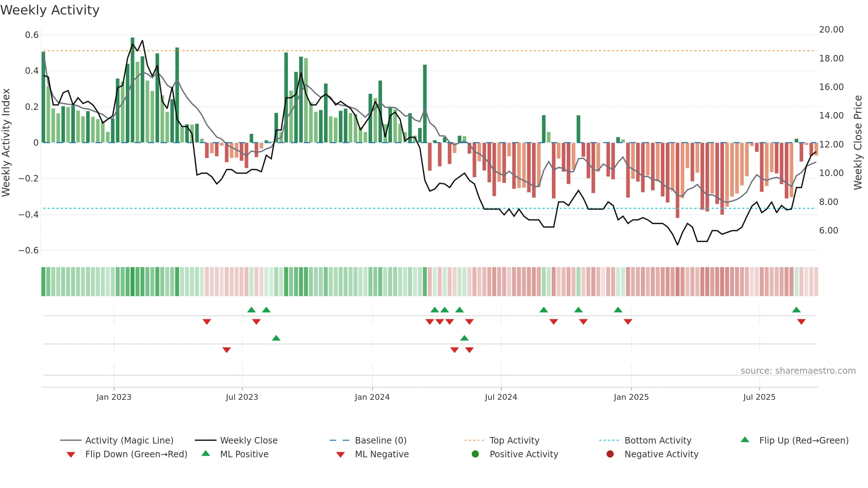This screenshot has width=868, height=488.
Task: Click the first flip down marker before Jul 2023
Action: click(207, 322)
